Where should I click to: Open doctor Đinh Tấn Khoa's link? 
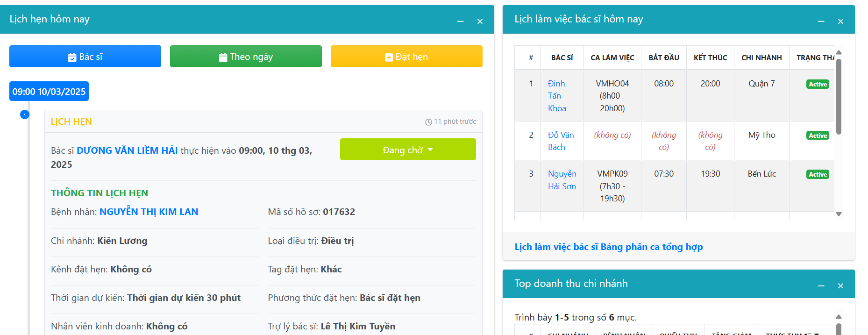(556, 96)
